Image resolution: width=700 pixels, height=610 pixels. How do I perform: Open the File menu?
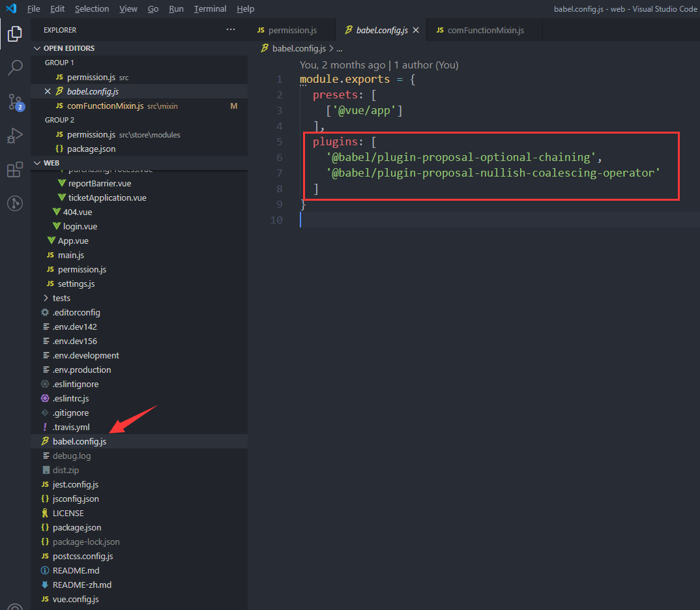(33, 8)
